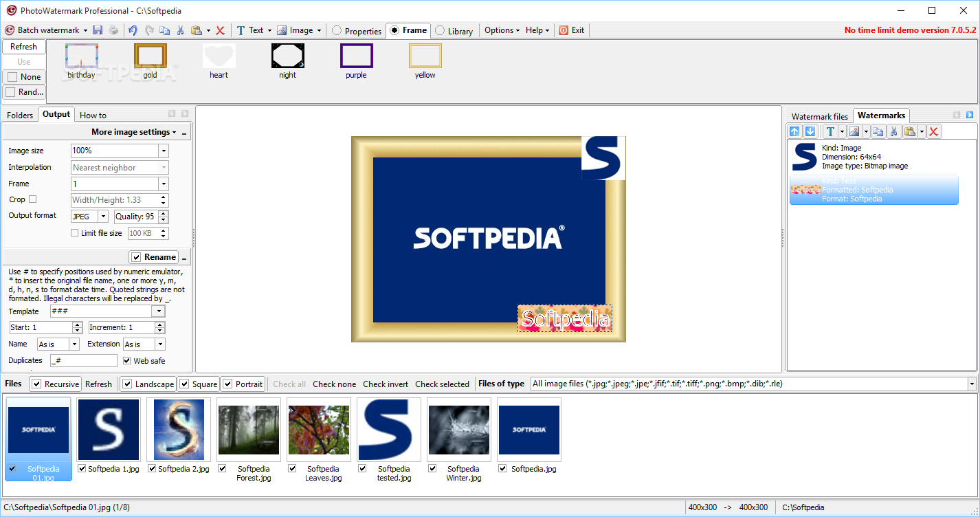
Task: Open the Help menu
Action: click(x=537, y=30)
